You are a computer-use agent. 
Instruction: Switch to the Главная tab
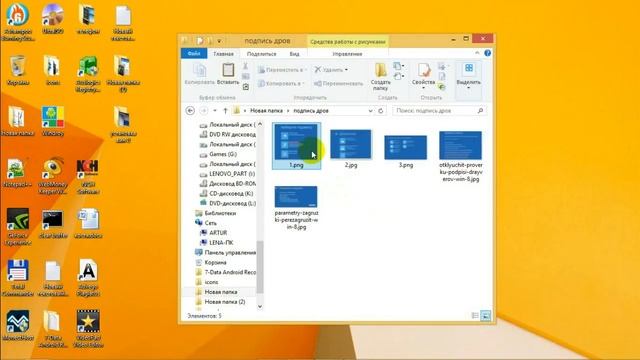(x=223, y=53)
